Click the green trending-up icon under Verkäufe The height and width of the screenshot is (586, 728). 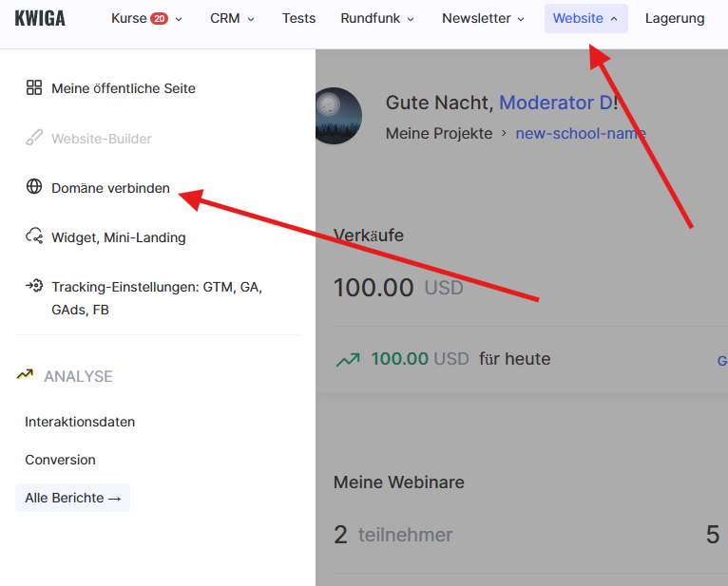347,359
